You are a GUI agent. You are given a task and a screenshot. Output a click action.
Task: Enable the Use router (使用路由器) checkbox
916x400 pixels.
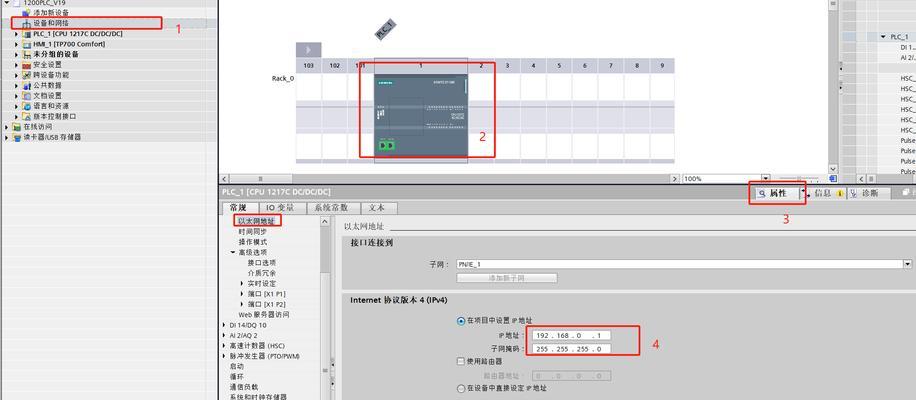pyautogui.click(x=461, y=361)
